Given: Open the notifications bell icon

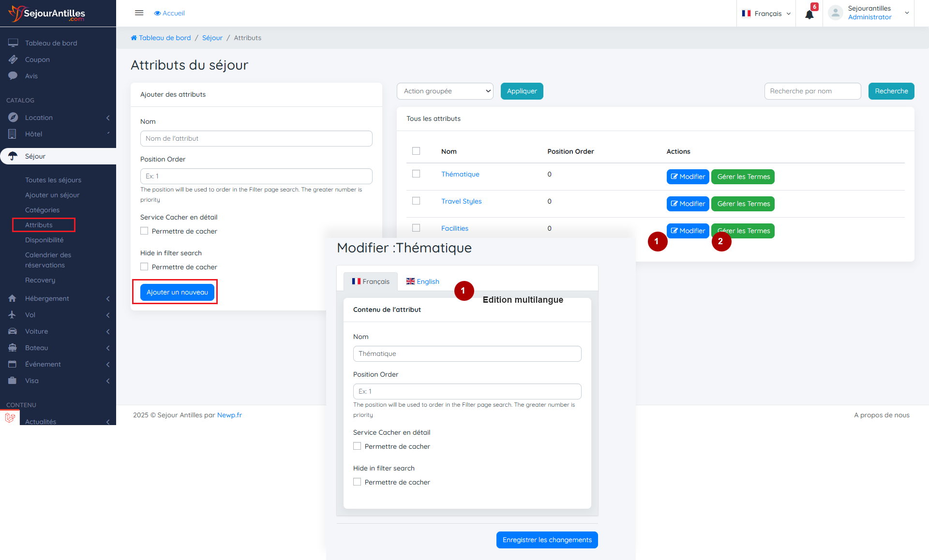Looking at the screenshot, I should (809, 14).
